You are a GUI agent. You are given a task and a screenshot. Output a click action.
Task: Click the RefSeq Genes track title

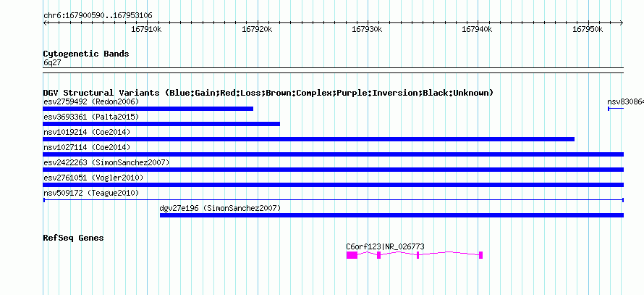point(74,238)
